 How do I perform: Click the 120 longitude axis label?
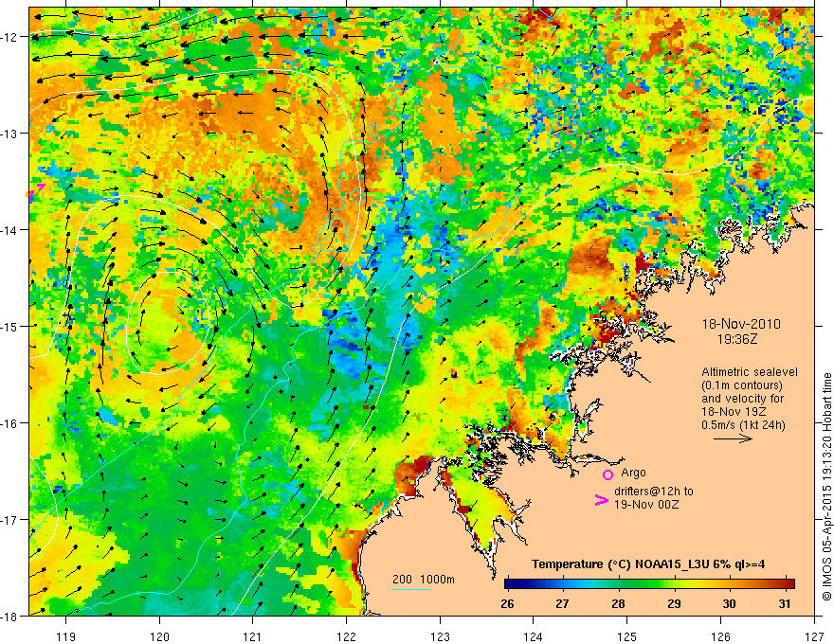point(159,636)
